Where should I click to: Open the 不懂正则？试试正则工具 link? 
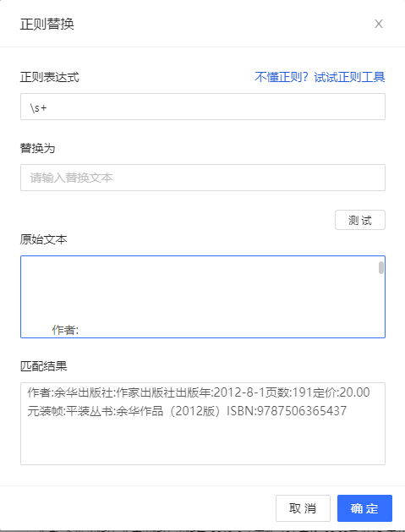[x=320, y=77]
